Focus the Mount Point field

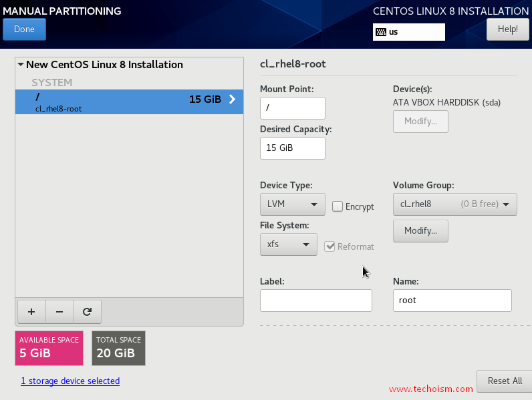(x=293, y=108)
